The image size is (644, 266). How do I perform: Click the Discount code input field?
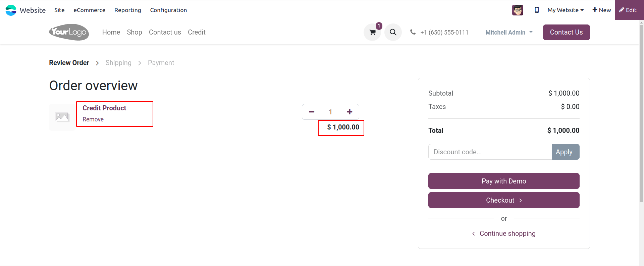point(490,152)
